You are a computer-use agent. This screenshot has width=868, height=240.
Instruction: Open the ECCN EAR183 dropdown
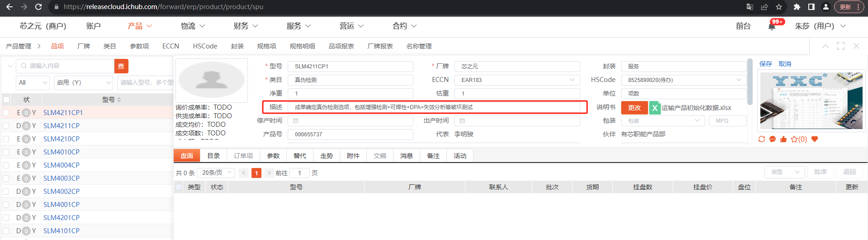[517, 80]
